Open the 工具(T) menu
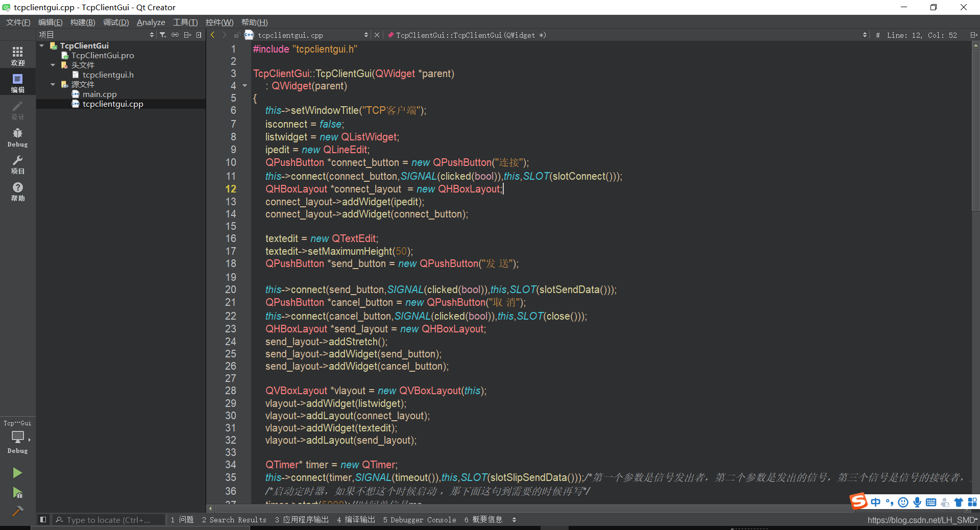The image size is (980, 530). click(x=185, y=22)
